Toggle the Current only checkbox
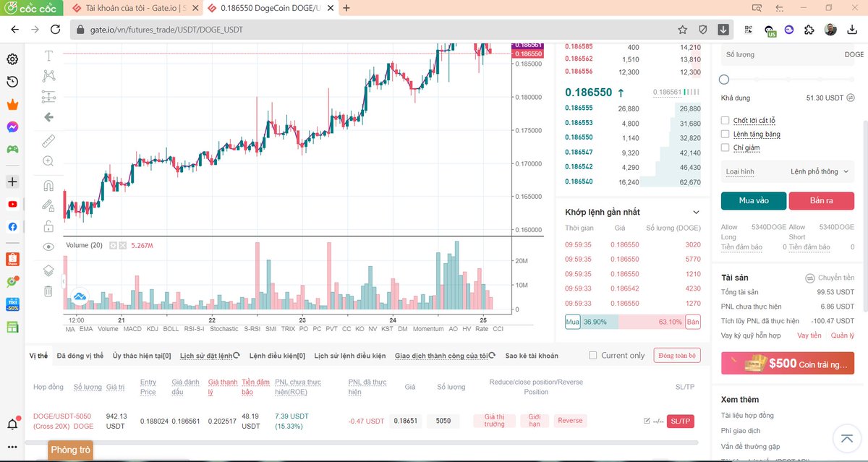The height and width of the screenshot is (462, 868). (593, 356)
